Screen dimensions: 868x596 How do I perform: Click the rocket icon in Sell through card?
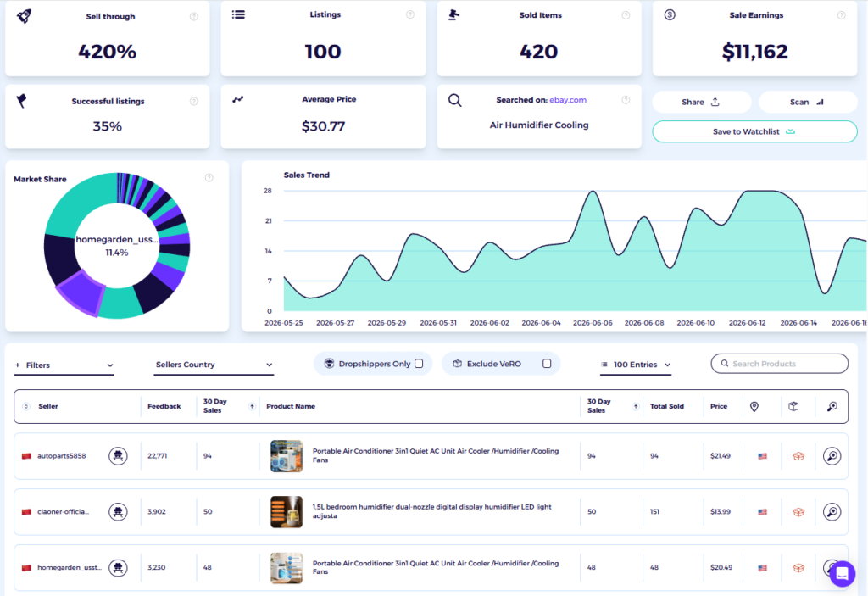click(x=24, y=16)
